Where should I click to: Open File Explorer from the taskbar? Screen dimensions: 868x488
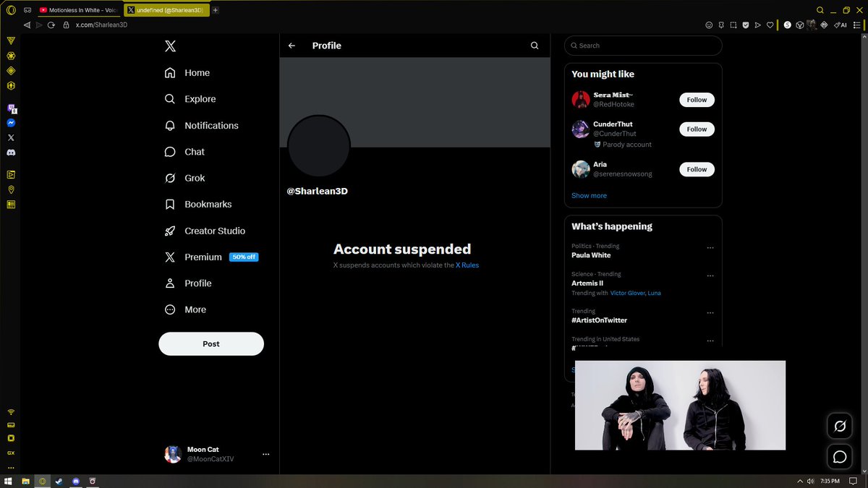[25, 481]
